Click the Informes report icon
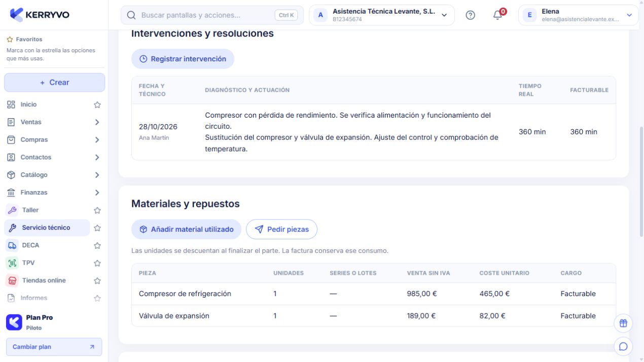Viewport: 644px width, 362px height. pyautogui.click(x=11, y=298)
